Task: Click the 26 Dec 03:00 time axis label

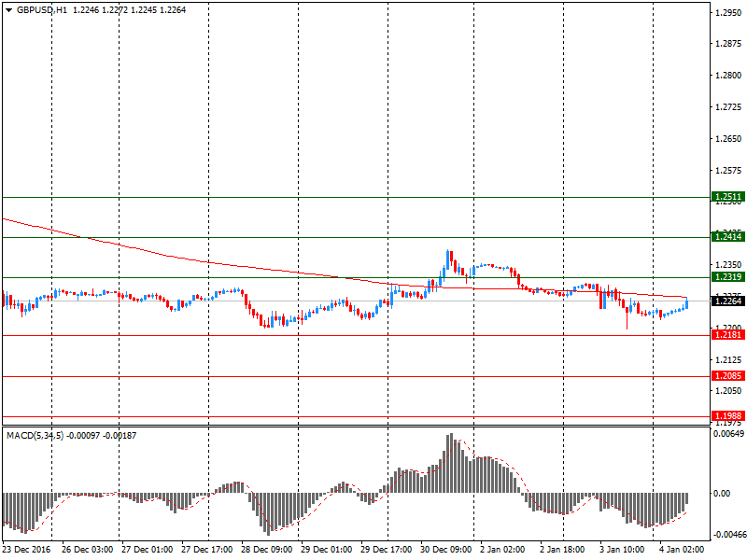Action: [87, 550]
